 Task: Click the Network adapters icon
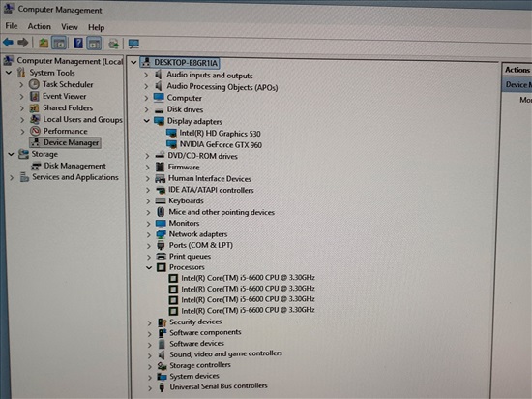[x=161, y=234]
